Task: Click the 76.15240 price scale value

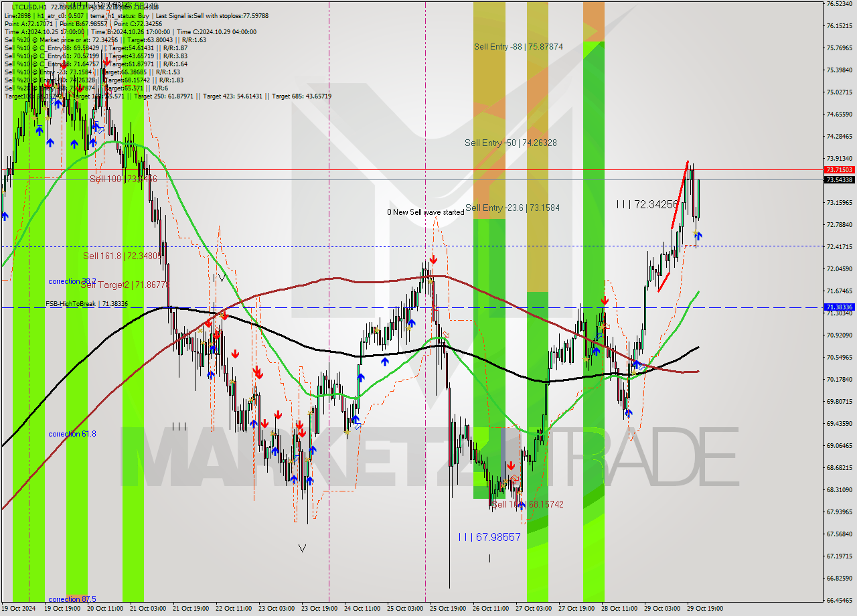Action: tap(840, 25)
